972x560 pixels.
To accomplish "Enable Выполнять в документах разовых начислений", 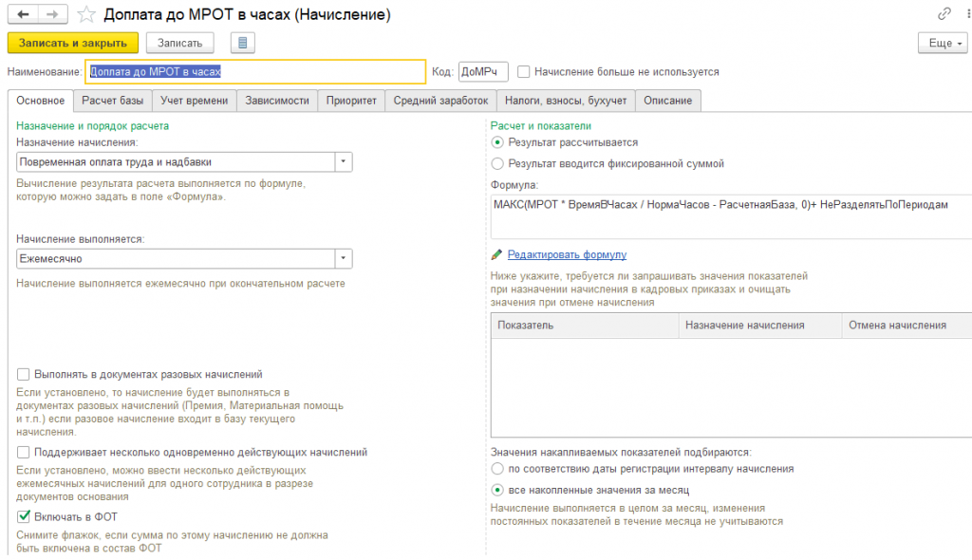I will [x=24, y=375].
